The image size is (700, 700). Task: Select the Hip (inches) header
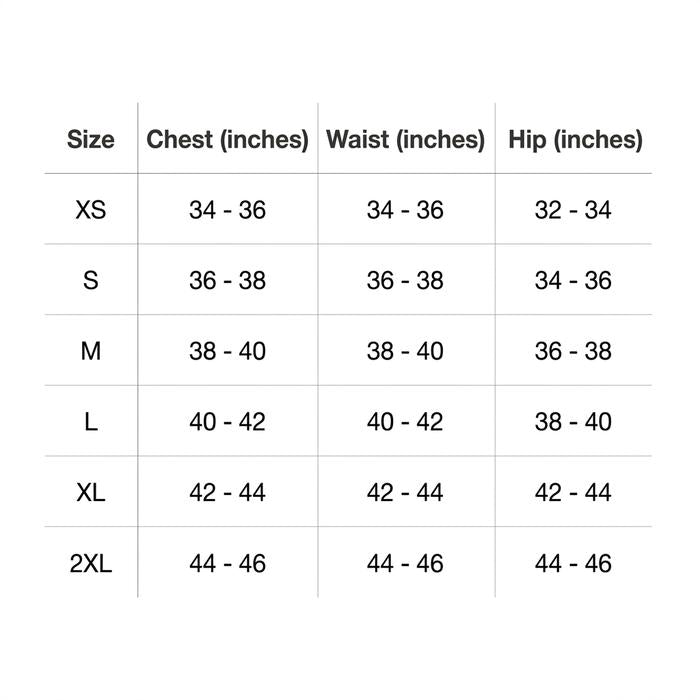point(575,140)
